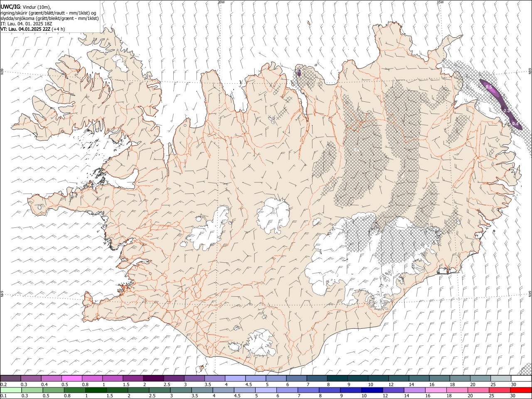Pick the pale grey swatch labeled 25 in upper legend
Screen dimensions: 532x399
point(501,379)
